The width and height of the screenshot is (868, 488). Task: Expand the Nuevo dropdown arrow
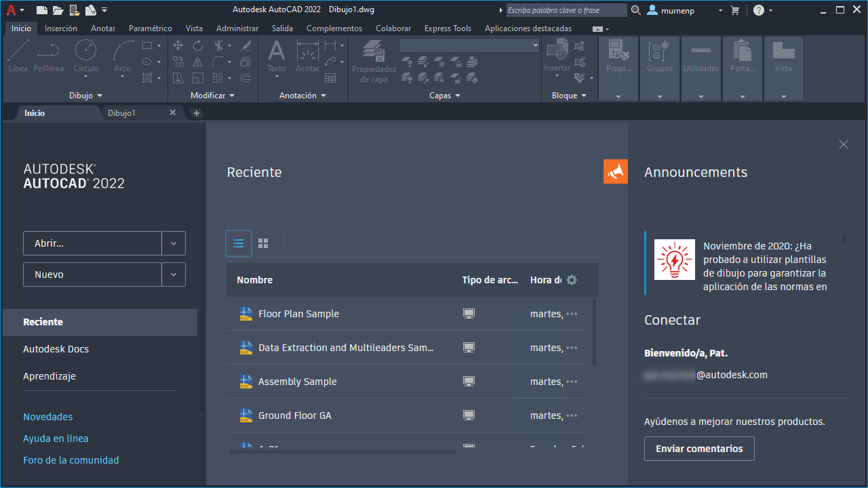[174, 274]
